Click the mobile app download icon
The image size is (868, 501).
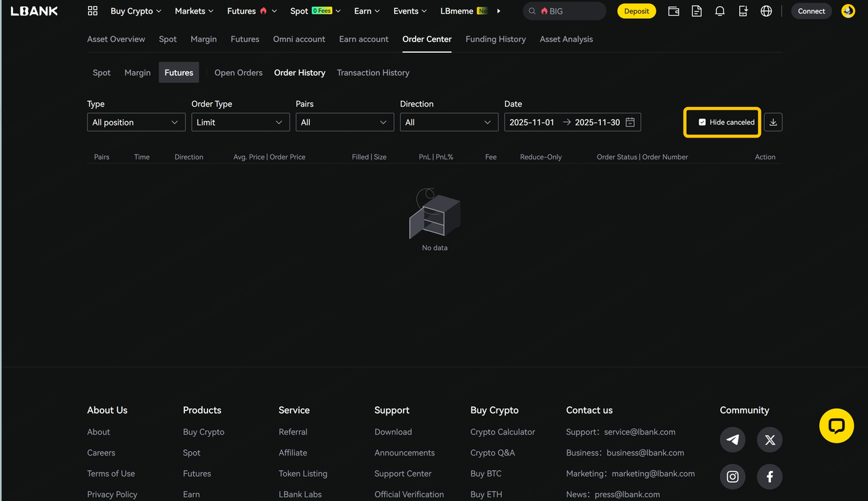coord(743,11)
